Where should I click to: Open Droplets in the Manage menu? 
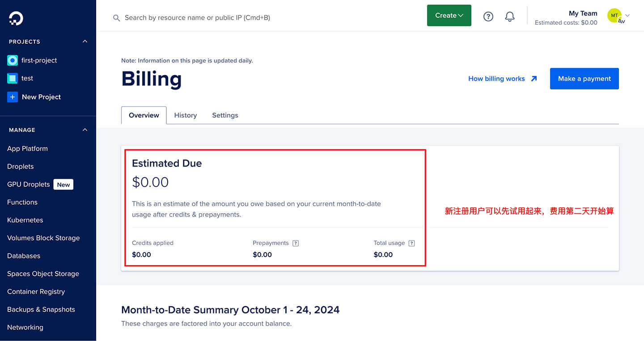21,166
